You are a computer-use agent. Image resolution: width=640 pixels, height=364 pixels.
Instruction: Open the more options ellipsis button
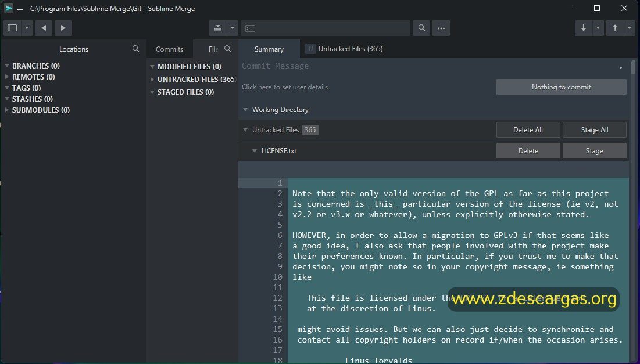click(x=441, y=28)
